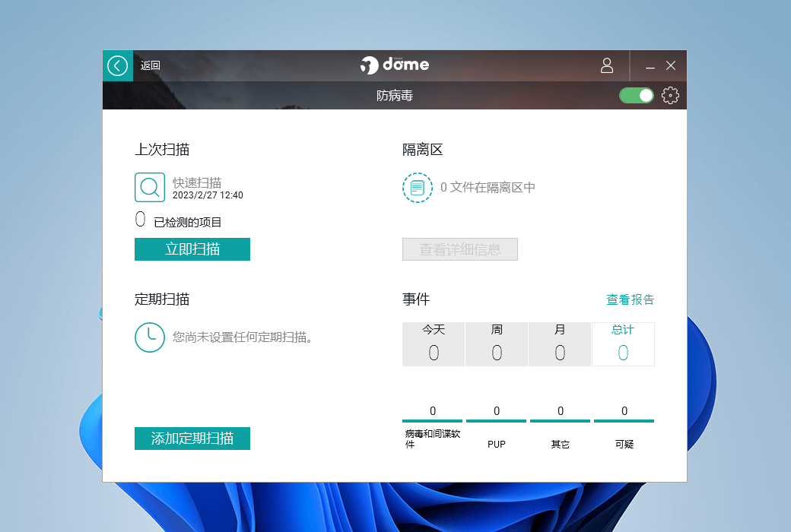791x532 pixels.
Task: Toggle antivirus protection switch off
Action: tap(637, 96)
